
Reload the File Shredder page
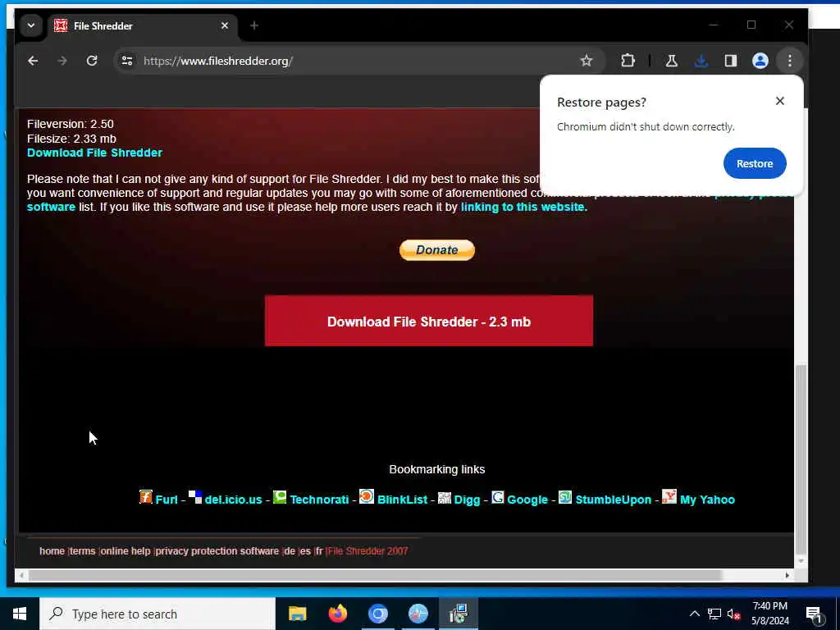click(92, 61)
